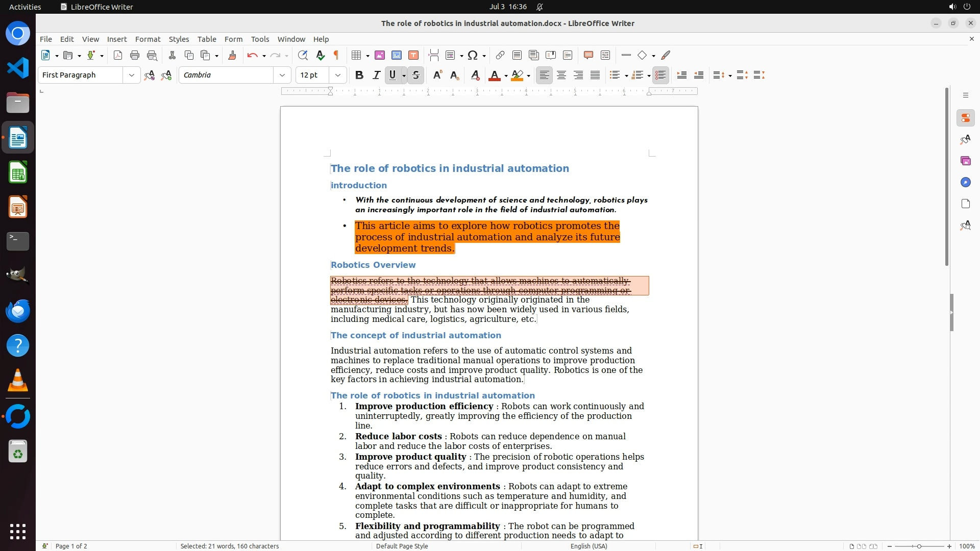The width and height of the screenshot is (980, 551).
Task: Toggle Formatting Marks pilcrow button
Action: (336, 56)
